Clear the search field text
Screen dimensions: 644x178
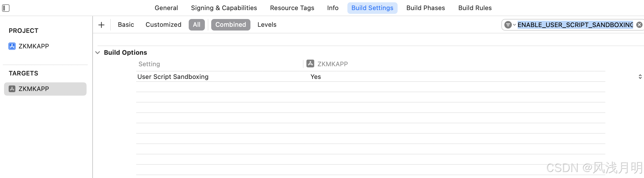click(x=639, y=25)
